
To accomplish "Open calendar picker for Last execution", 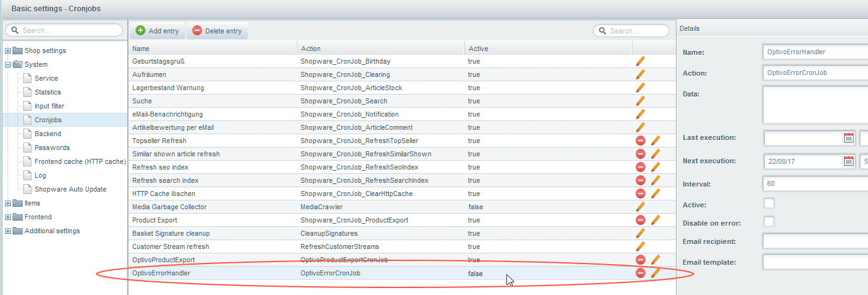I will pos(848,138).
